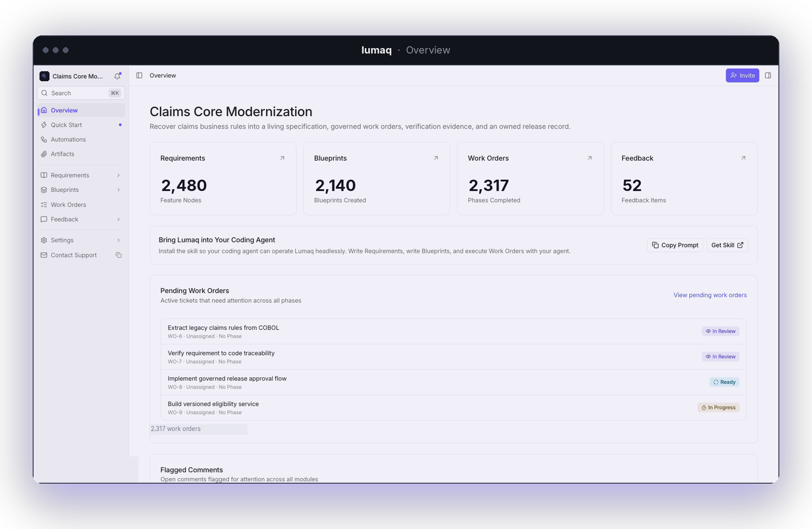Click the Overview home icon
Image resolution: width=812 pixels, height=529 pixels.
coord(44,110)
